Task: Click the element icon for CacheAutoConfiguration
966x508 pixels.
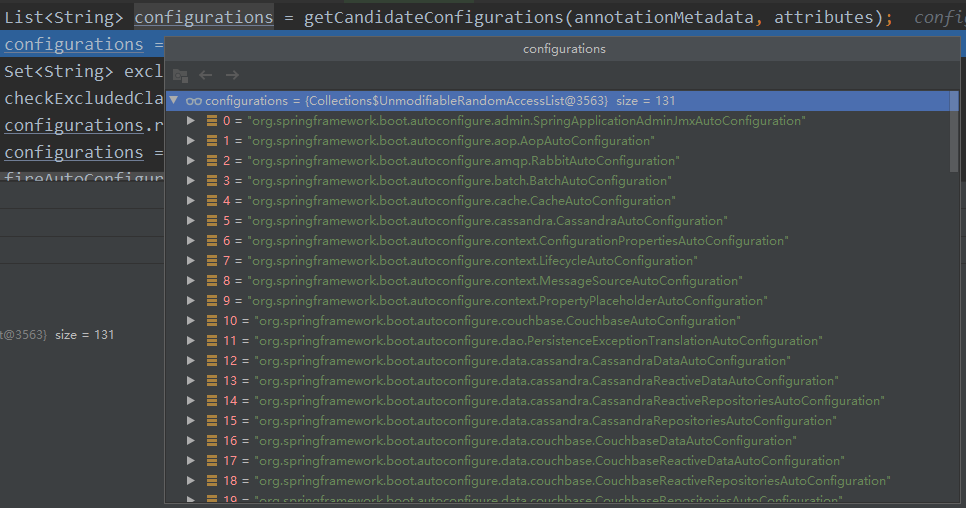Action: click(212, 201)
